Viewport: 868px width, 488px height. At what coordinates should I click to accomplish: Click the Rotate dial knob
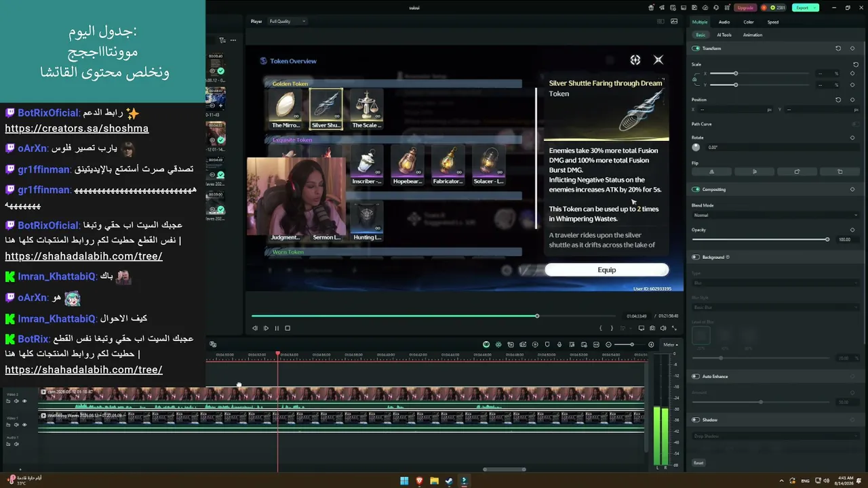click(x=696, y=147)
